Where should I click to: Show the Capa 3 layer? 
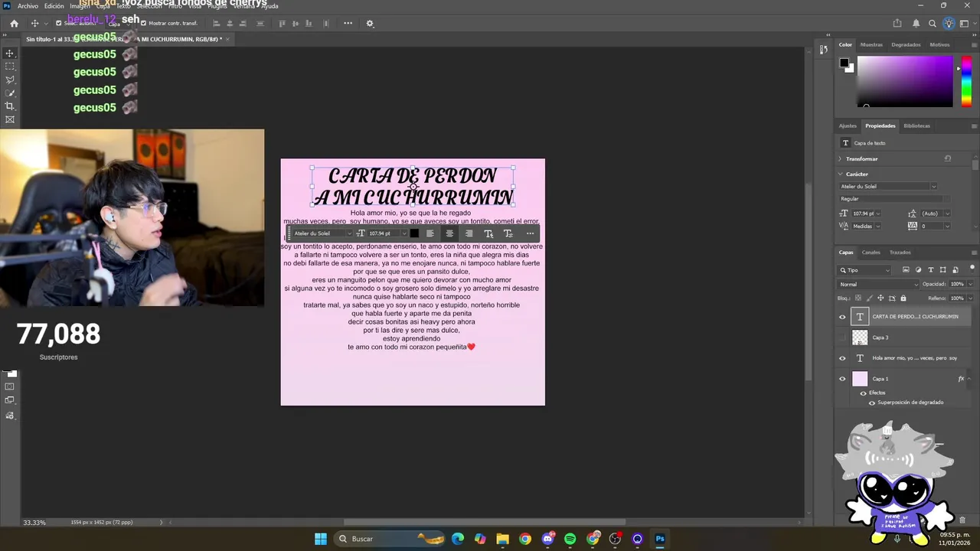point(842,337)
